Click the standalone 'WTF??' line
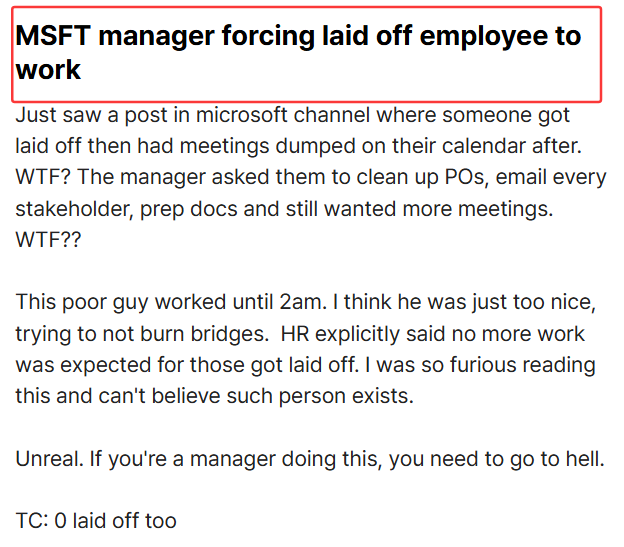Screen dimensions: 624x547 [48, 240]
